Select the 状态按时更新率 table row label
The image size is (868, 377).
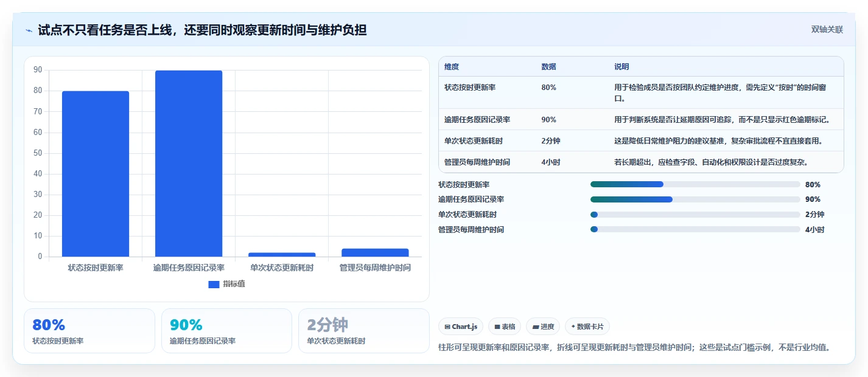470,88
